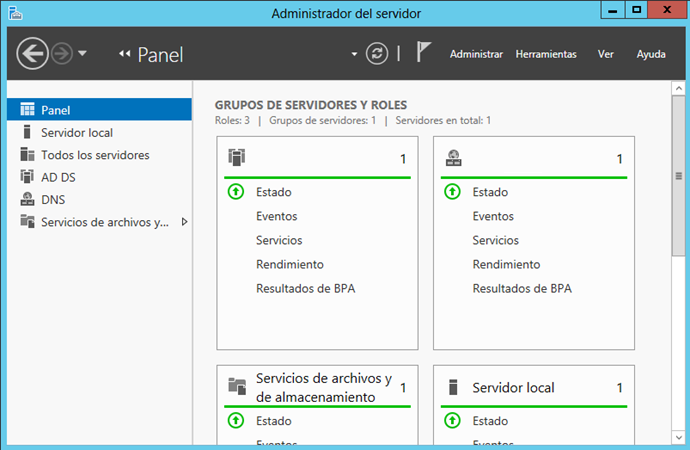This screenshot has height=450, width=690.
Task: Open Rendimiento in the AD DS tile
Action: click(290, 265)
